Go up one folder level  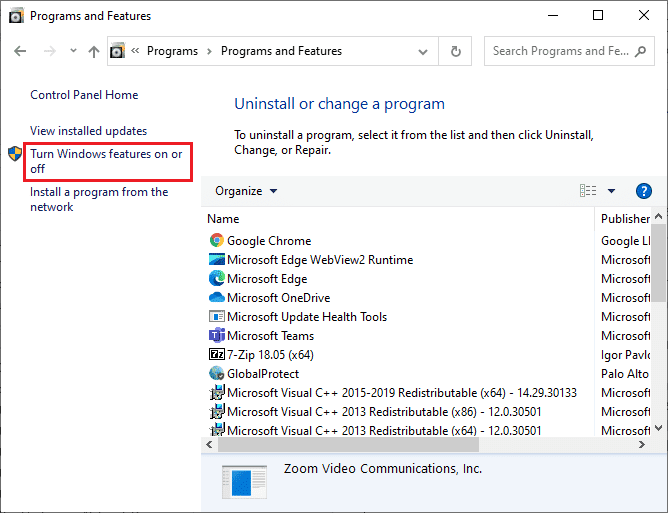point(94,52)
